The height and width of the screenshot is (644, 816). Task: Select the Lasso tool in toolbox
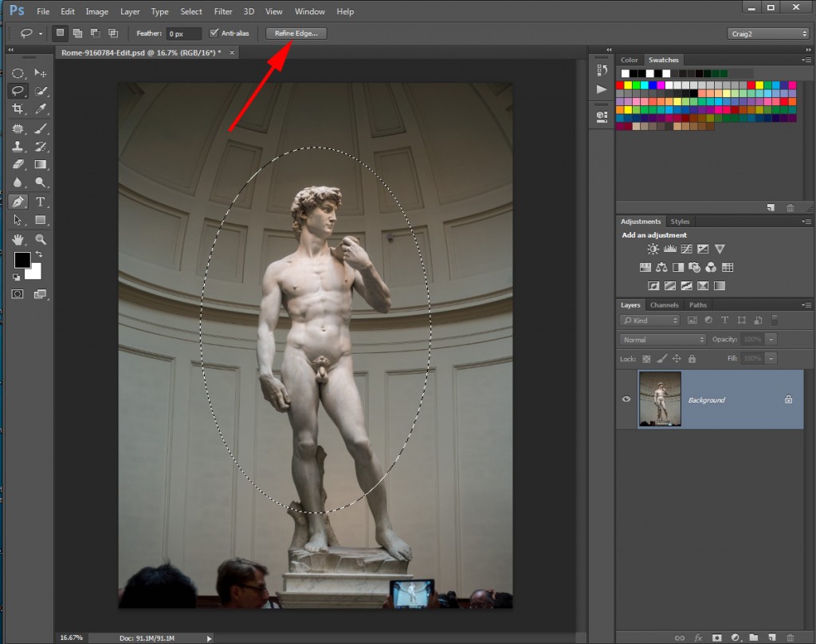tap(18, 91)
